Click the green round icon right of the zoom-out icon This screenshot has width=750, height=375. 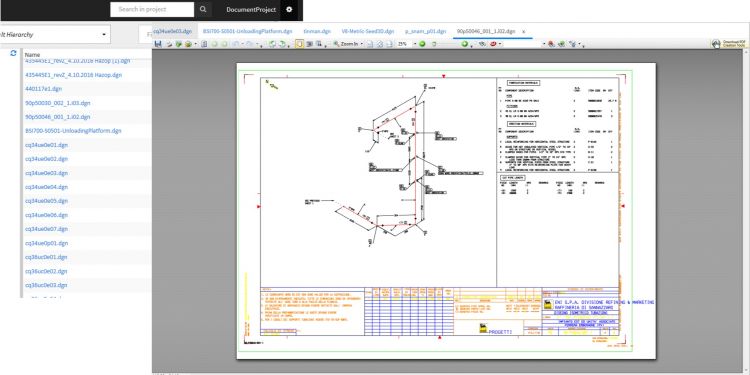coord(464,44)
